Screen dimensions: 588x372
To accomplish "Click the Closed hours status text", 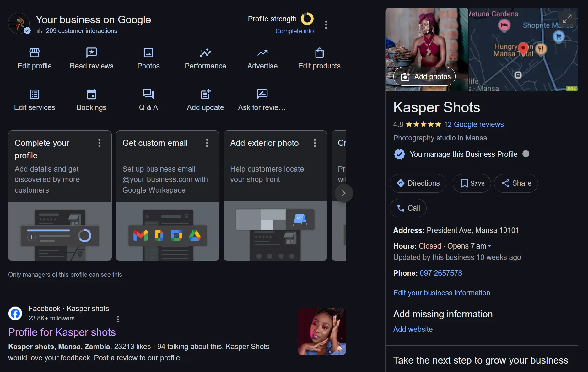I will point(430,246).
